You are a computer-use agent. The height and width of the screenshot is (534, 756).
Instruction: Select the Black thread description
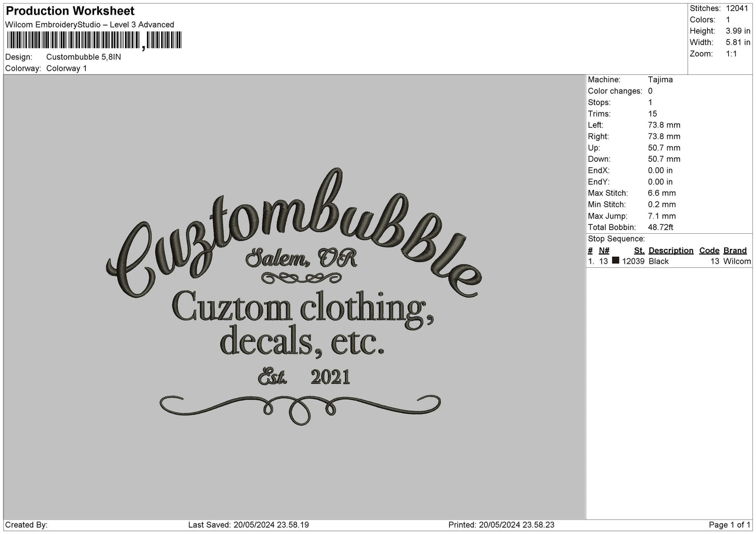[659, 262]
